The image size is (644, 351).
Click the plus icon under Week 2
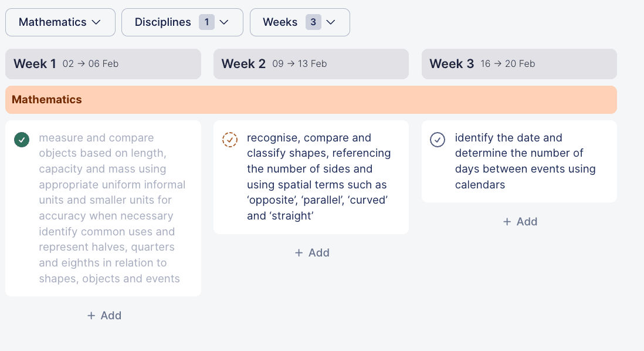(x=299, y=253)
